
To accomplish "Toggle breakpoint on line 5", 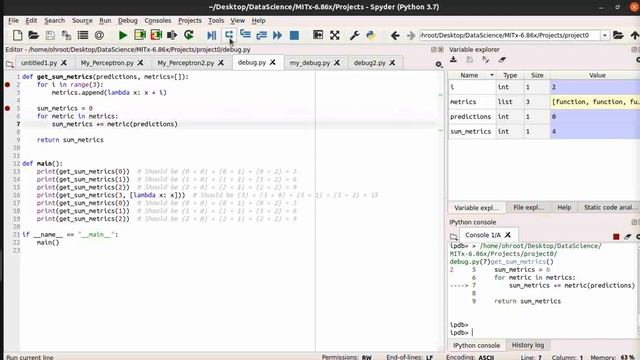I will 7,108.
